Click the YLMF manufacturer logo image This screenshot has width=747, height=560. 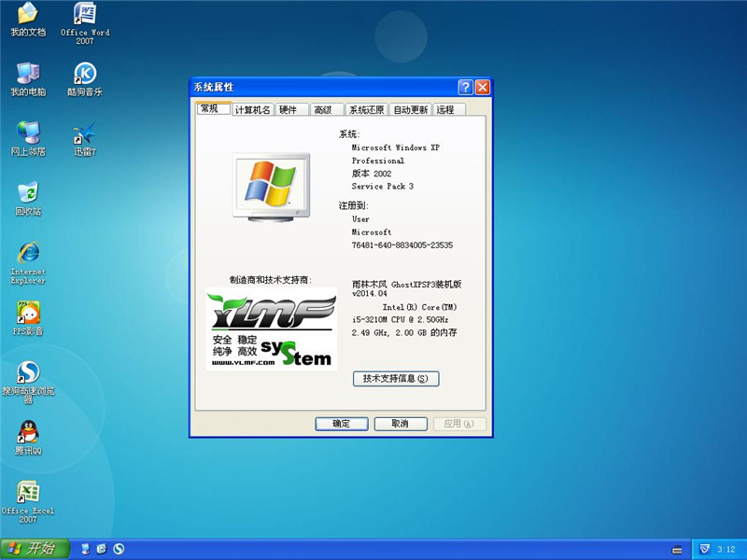point(271,329)
